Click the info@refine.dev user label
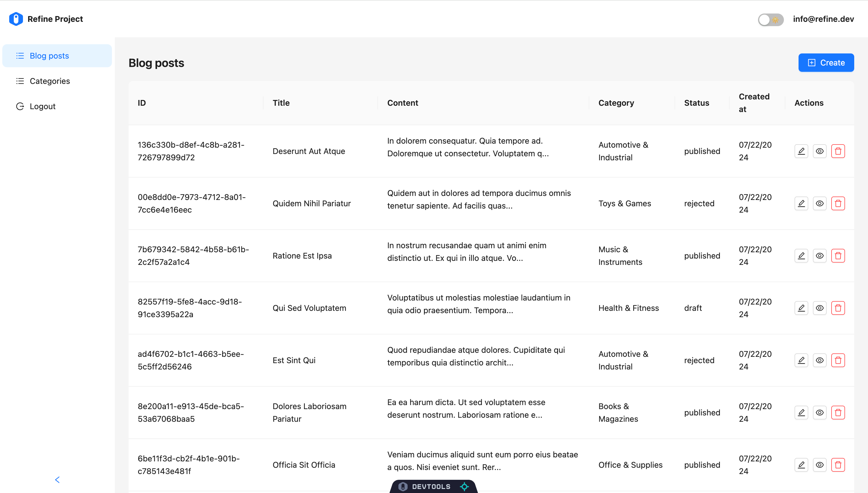This screenshot has height=493, width=868. pyautogui.click(x=823, y=19)
